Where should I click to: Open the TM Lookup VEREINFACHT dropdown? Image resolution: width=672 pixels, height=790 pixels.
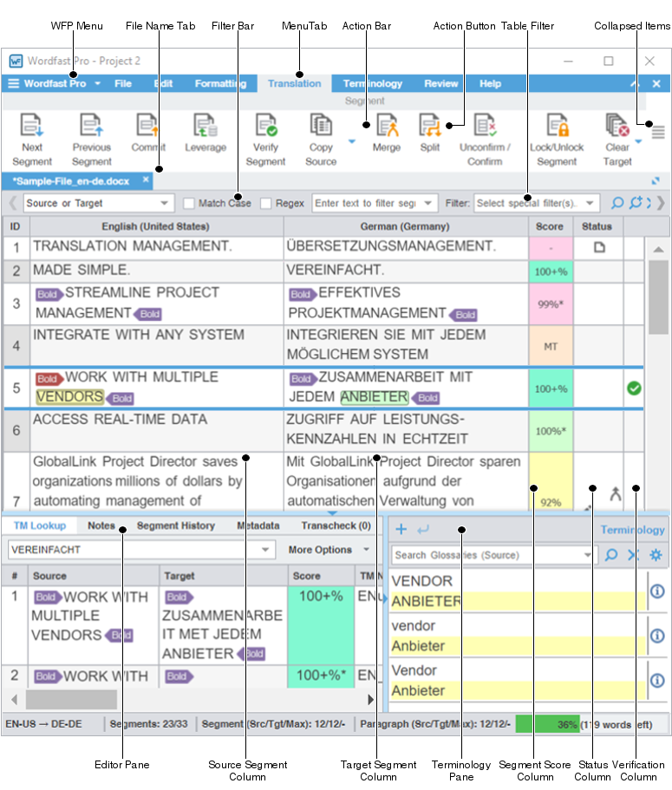pos(265,550)
